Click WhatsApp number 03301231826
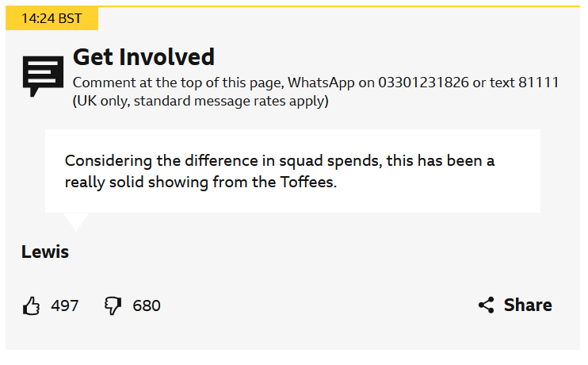 pyautogui.click(x=423, y=83)
